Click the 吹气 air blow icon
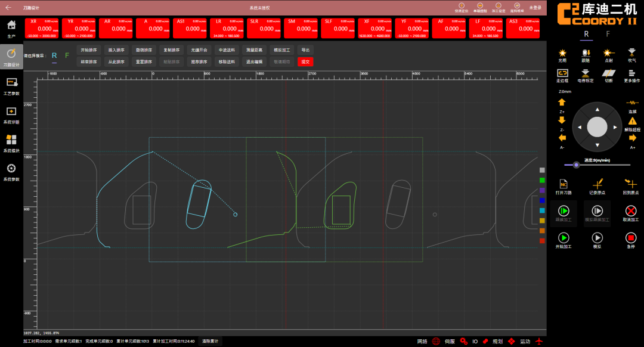Image resolution: width=644 pixels, height=347 pixels. point(632,53)
